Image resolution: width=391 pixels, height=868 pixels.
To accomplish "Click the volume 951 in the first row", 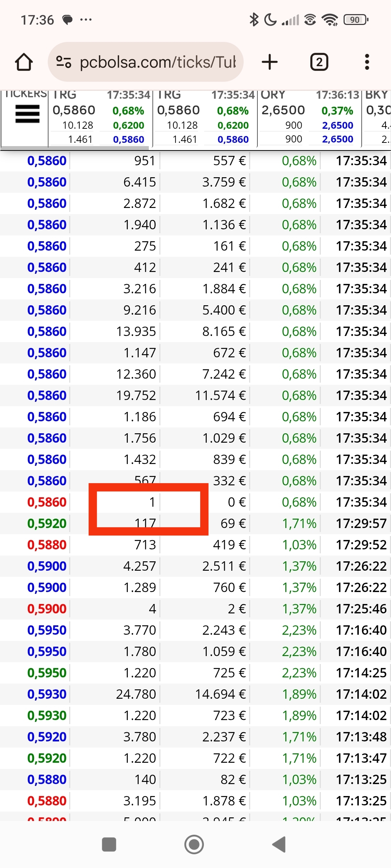I will (x=145, y=161).
